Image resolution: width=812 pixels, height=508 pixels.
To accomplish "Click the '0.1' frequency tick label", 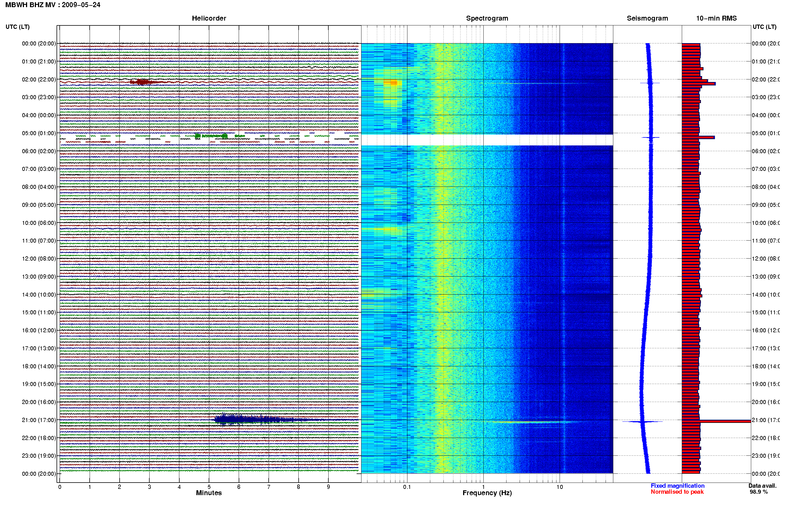I will coord(407,487).
